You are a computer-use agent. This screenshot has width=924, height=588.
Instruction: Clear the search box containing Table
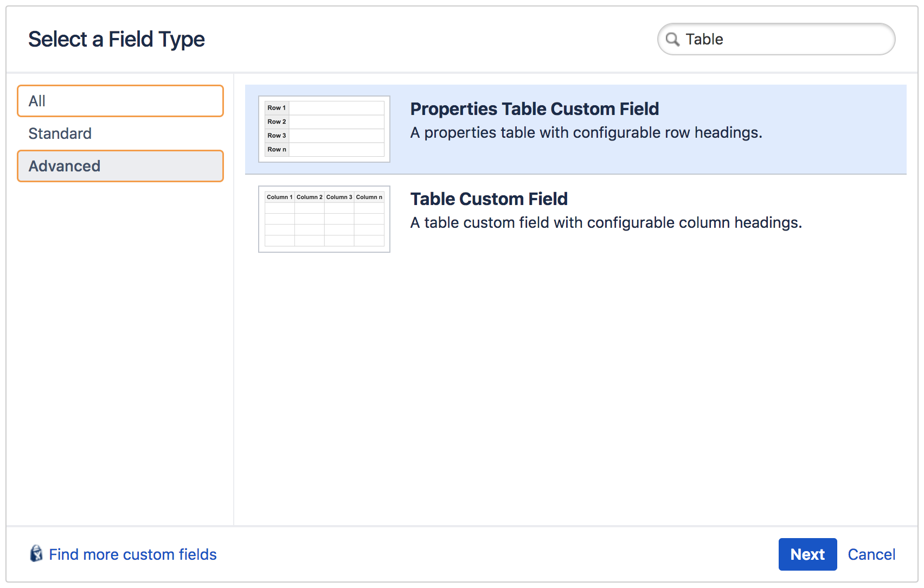pos(704,39)
